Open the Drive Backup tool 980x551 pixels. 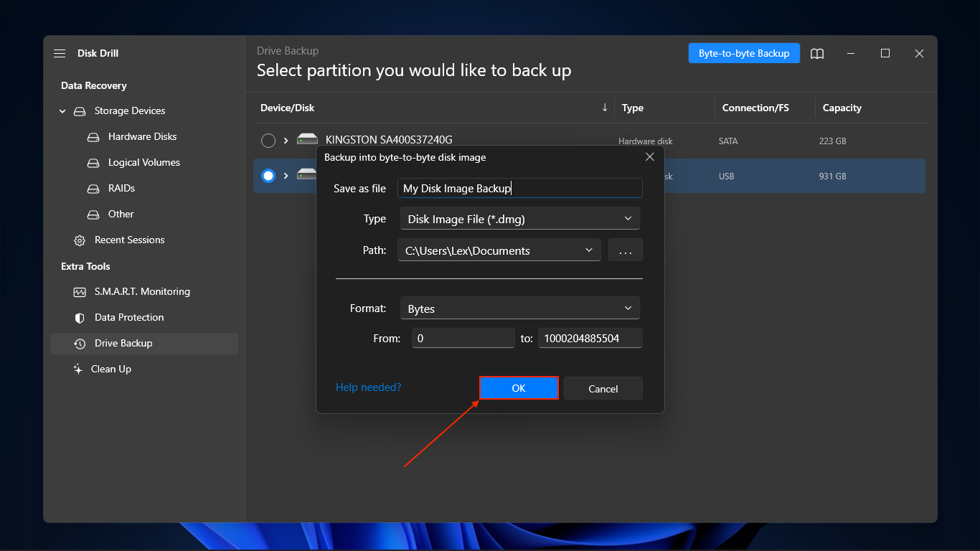(x=144, y=343)
